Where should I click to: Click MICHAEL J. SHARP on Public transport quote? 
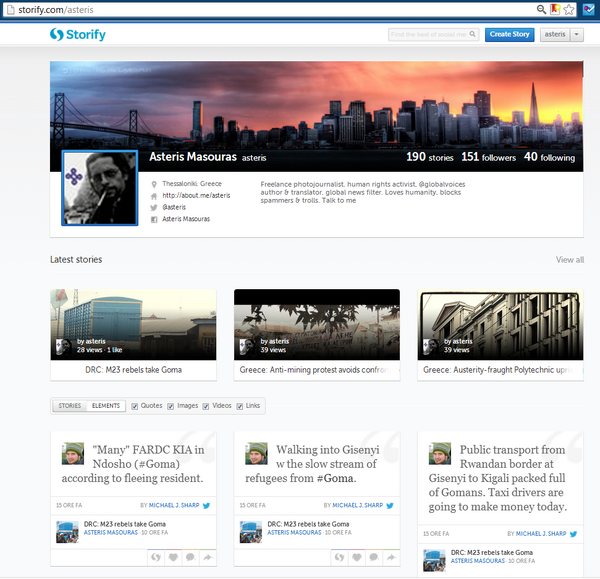pyautogui.click(x=541, y=534)
